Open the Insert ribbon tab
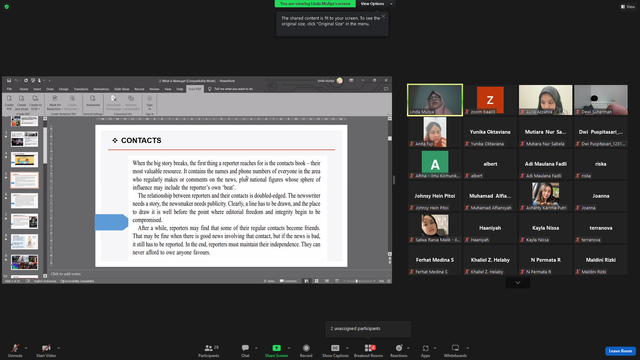The width and height of the screenshot is (640, 360). click(37, 89)
